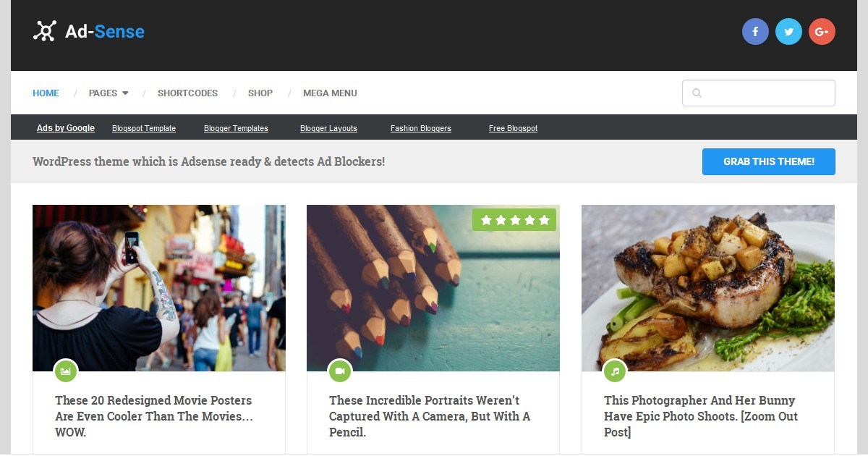868x456 pixels.
Task: Open the Free Blogspot ad link
Action: [513, 128]
